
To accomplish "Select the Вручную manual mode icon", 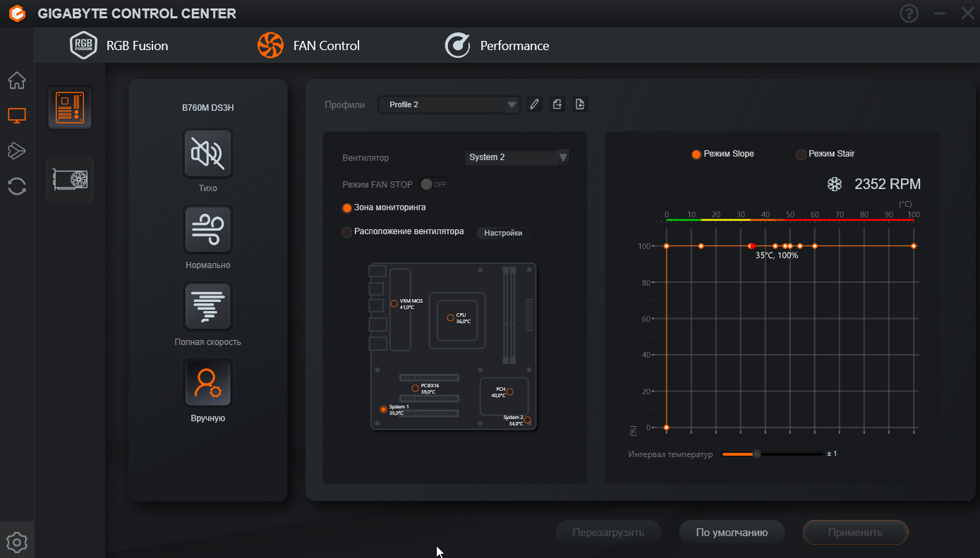I will coord(207,382).
